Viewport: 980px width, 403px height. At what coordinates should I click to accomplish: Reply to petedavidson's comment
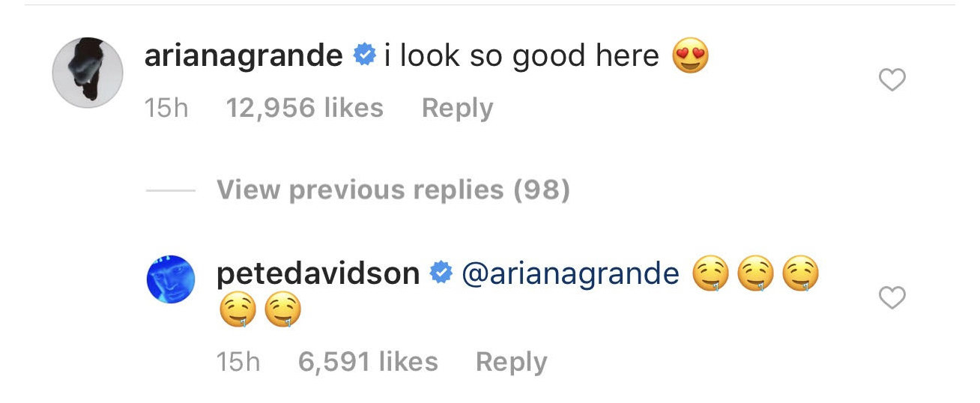pyautogui.click(x=511, y=362)
